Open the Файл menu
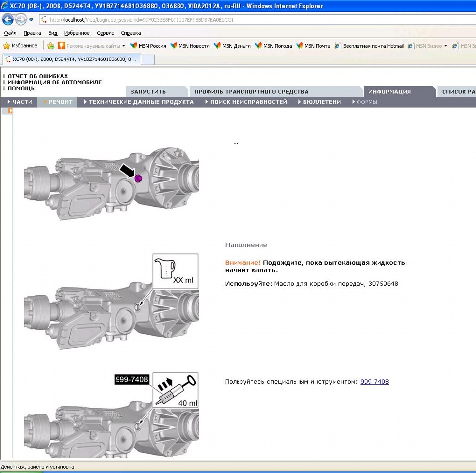 (10, 33)
